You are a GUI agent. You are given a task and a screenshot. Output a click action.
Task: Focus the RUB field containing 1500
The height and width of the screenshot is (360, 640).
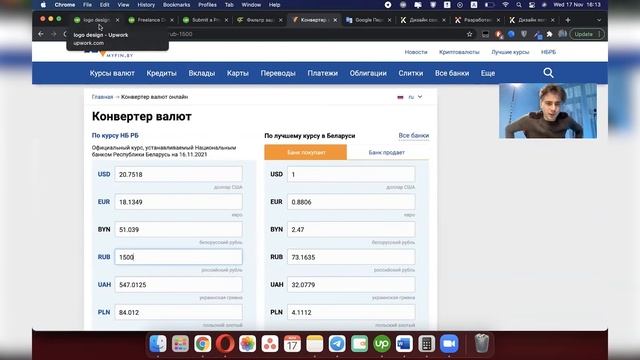(x=178, y=257)
